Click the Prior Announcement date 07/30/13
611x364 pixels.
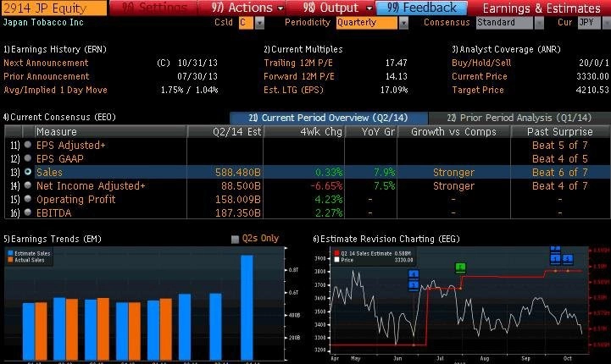point(197,76)
